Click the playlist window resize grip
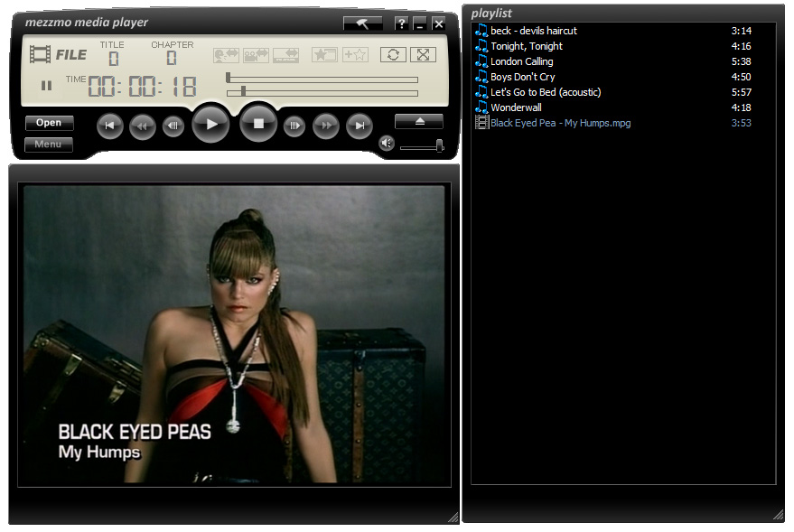Viewport: 794px width, 532px height. point(778,514)
